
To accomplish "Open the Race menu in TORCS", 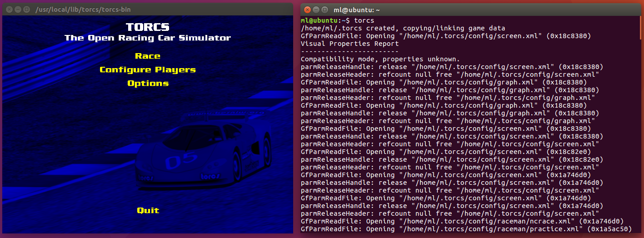I will (x=148, y=56).
